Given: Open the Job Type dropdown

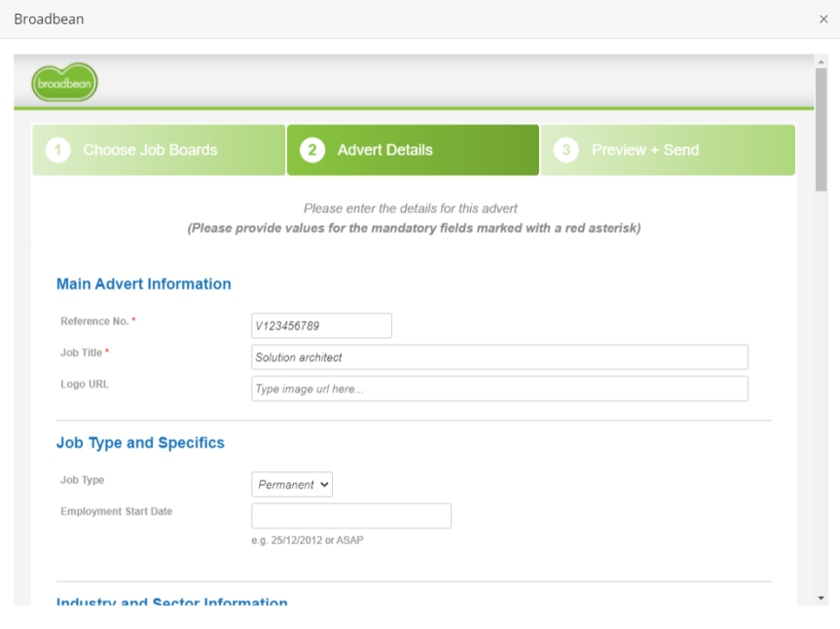Looking at the screenshot, I should pos(292,484).
